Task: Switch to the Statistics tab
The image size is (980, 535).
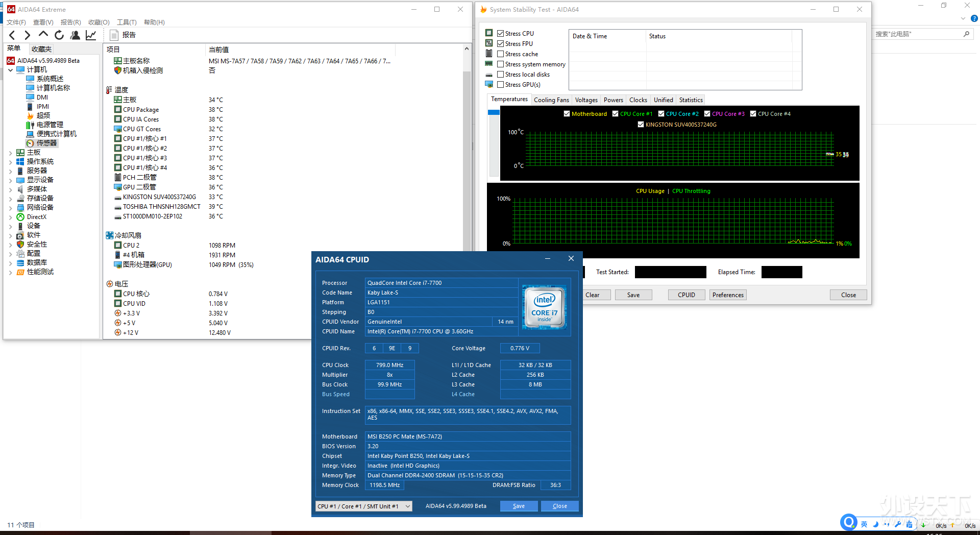Action: click(x=691, y=100)
